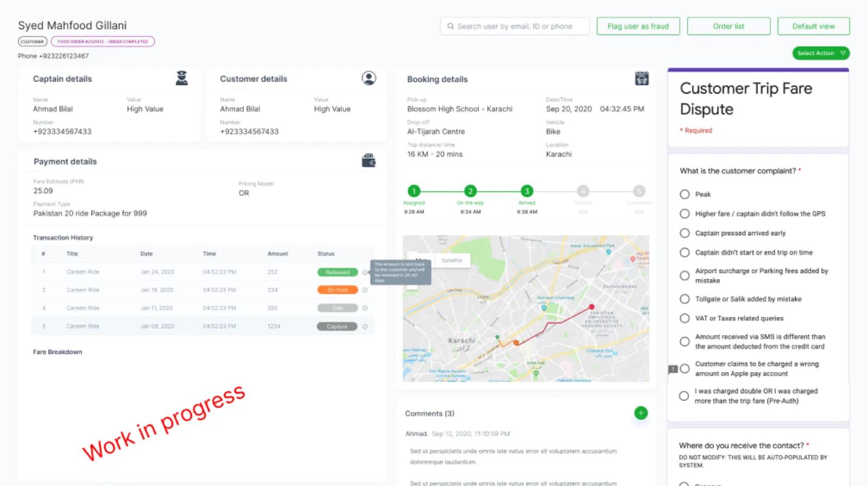Select Airport surcharge or Parking fees option
The width and height of the screenshot is (868, 486).
tap(685, 276)
